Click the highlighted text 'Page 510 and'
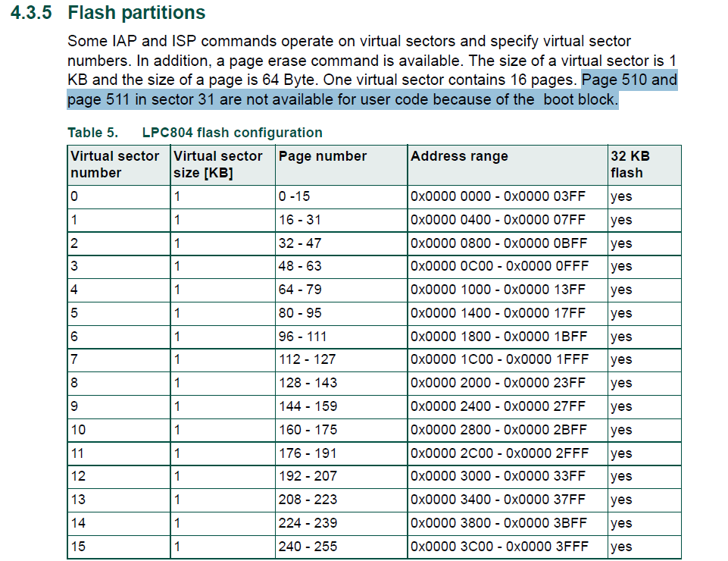The image size is (728, 561). tap(630, 80)
